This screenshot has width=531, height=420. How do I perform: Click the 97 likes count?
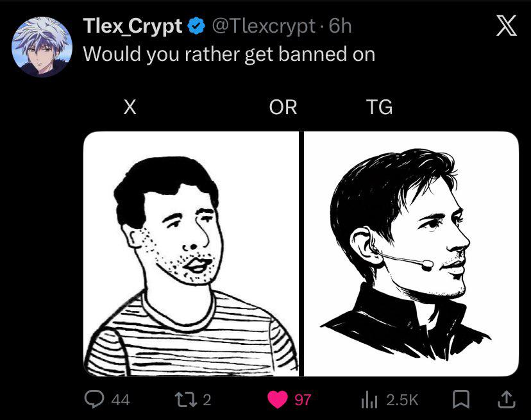pyautogui.click(x=302, y=400)
